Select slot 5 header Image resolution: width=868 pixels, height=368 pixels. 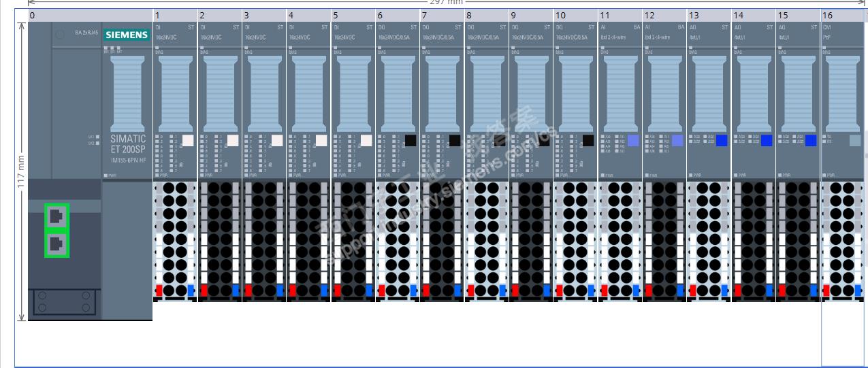coord(353,15)
